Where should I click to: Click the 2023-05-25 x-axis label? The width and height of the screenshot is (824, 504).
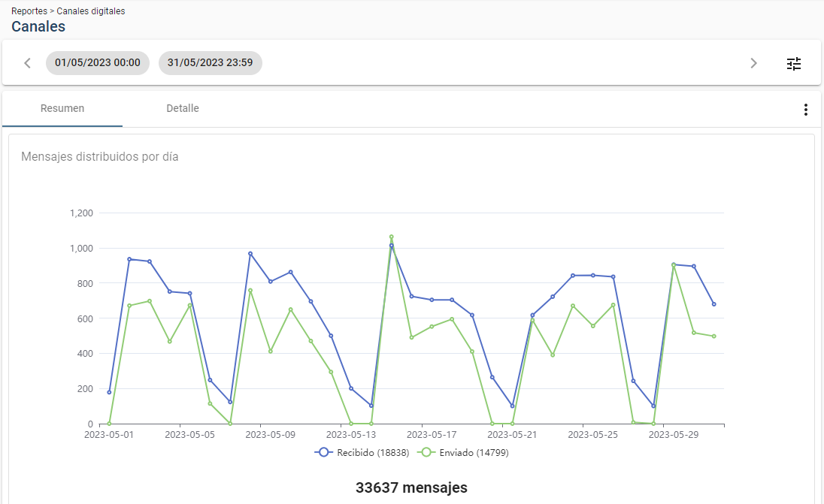point(592,435)
